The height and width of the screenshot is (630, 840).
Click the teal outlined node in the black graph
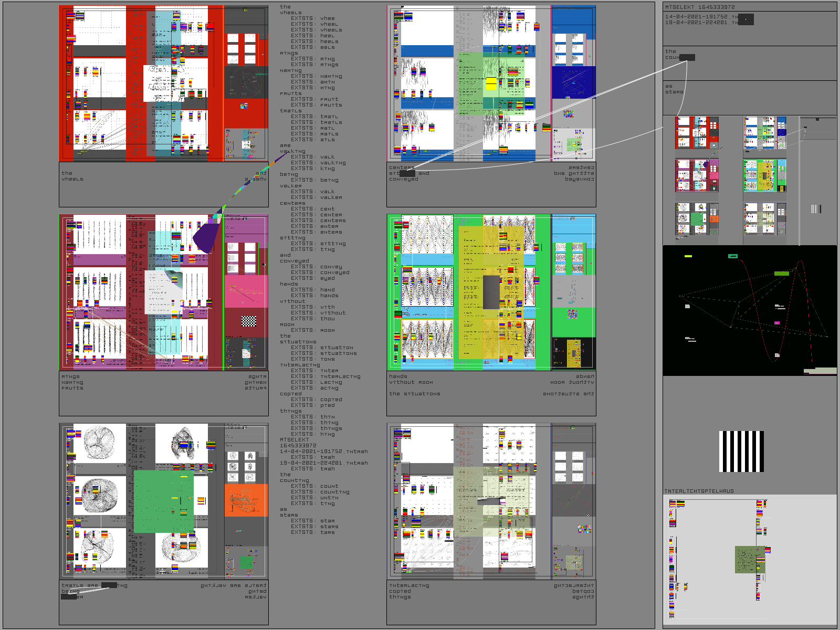tap(732, 256)
